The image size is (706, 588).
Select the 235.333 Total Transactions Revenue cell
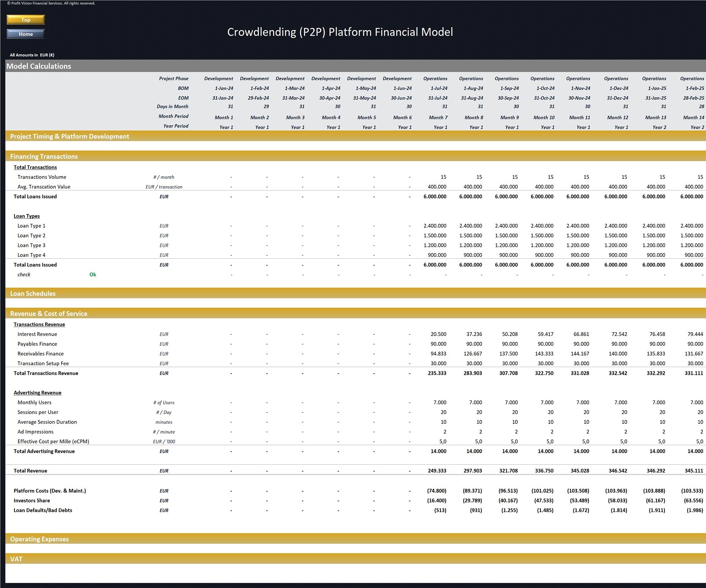point(437,373)
